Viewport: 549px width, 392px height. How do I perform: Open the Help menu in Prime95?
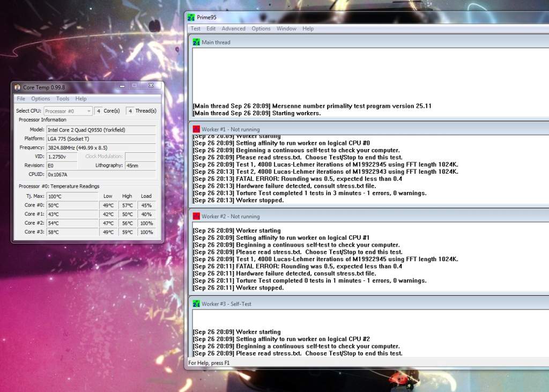[x=308, y=29]
